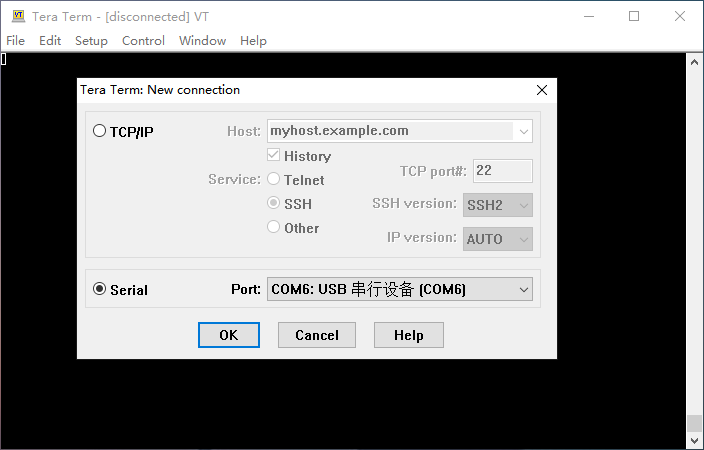Toggle the History checkbox
This screenshot has width=704, height=450.
coord(273,156)
